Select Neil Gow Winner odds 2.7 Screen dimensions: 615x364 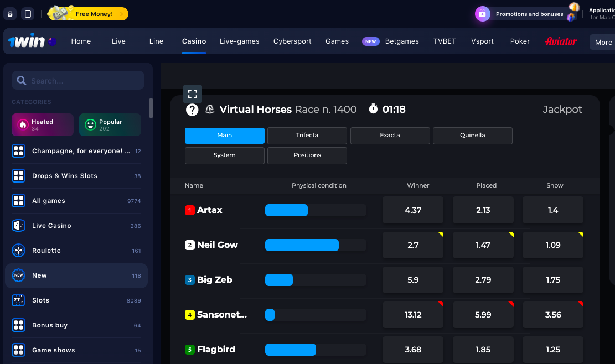(413, 245)
